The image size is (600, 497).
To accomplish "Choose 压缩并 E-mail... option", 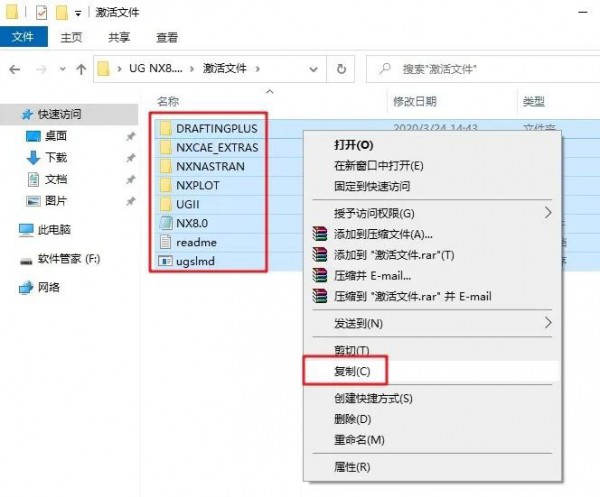I will click(372, 275).
